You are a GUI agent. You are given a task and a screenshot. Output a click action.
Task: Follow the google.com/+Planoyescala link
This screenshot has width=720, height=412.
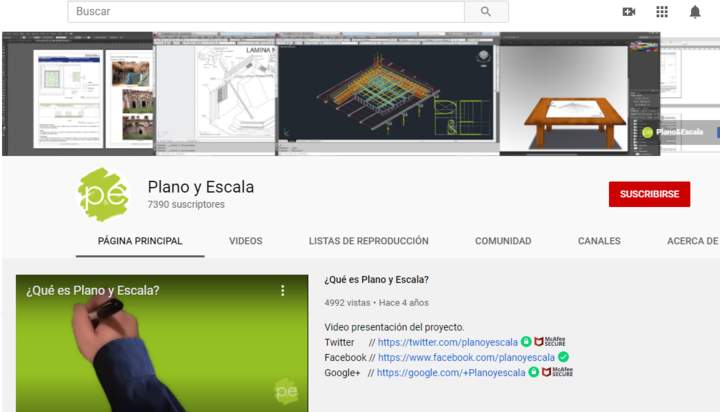(x=450, y=373)
